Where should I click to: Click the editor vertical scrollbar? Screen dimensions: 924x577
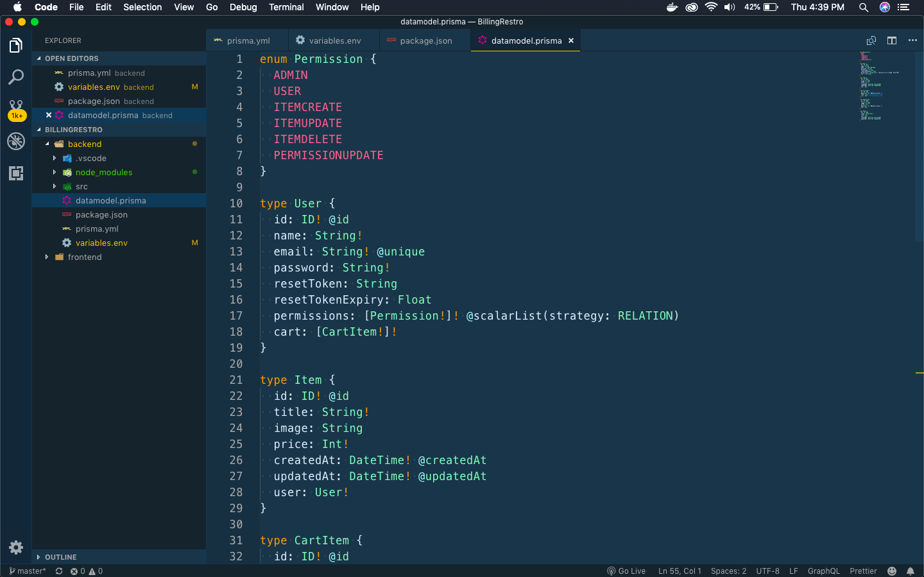pos(919,146)
